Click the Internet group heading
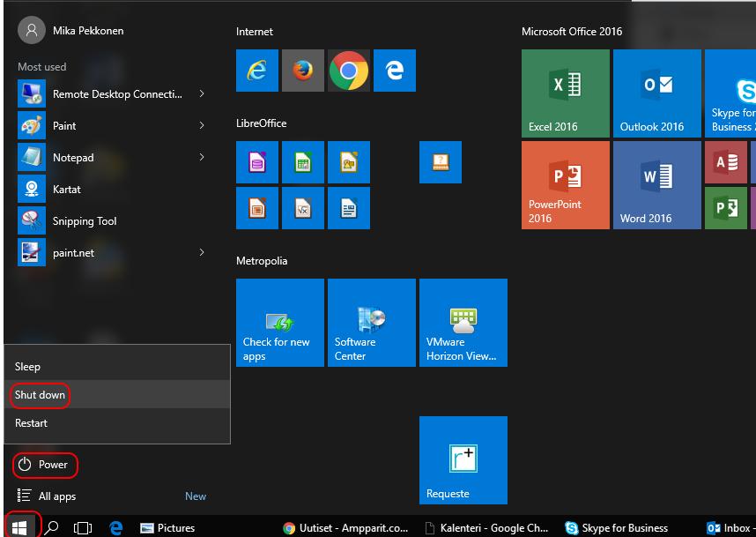The image size is (756, 537). coord(254,32)
